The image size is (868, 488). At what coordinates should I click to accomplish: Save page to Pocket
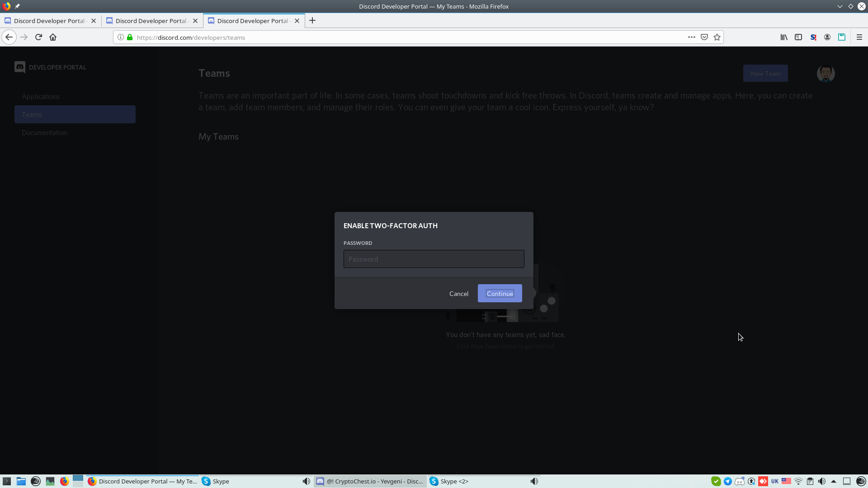704,37
